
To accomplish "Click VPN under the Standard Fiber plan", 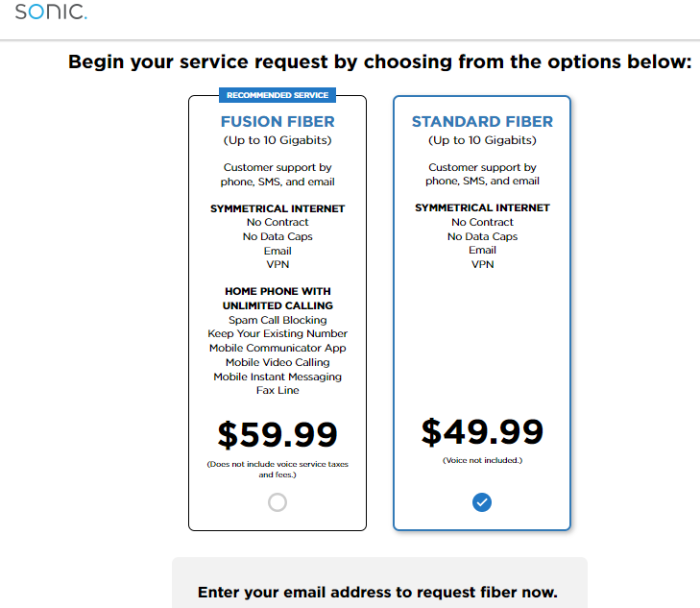I will pyautogui.click(x=482, y=264).
